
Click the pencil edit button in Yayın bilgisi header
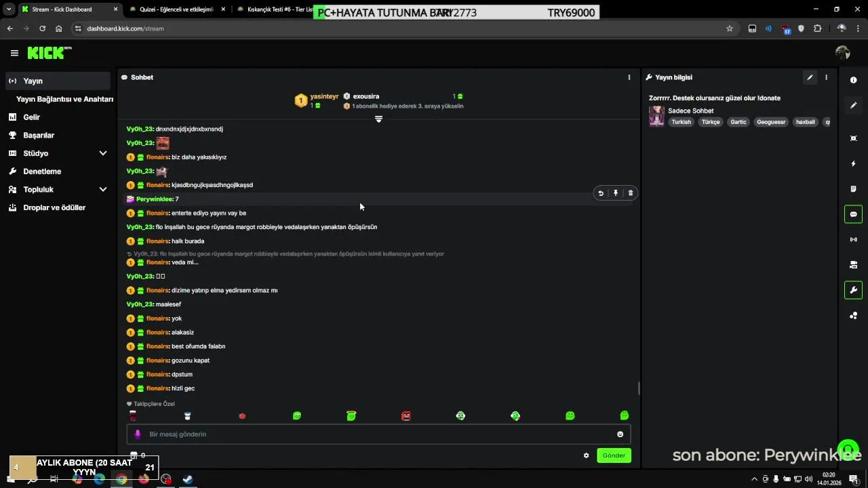[810, 77]
